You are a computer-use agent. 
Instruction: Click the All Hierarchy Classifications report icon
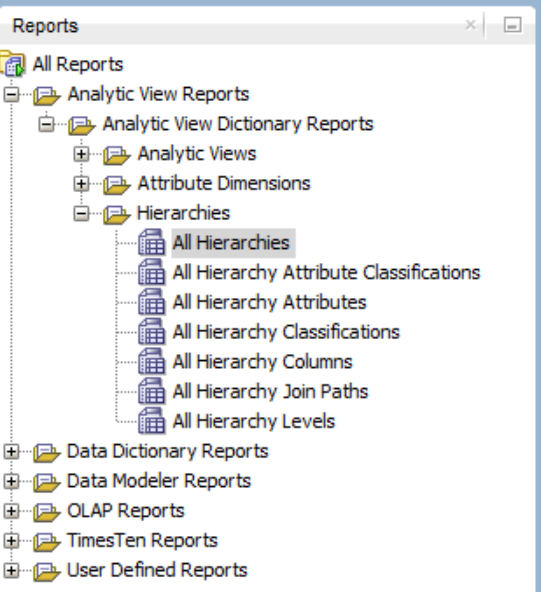coord(151,332)
